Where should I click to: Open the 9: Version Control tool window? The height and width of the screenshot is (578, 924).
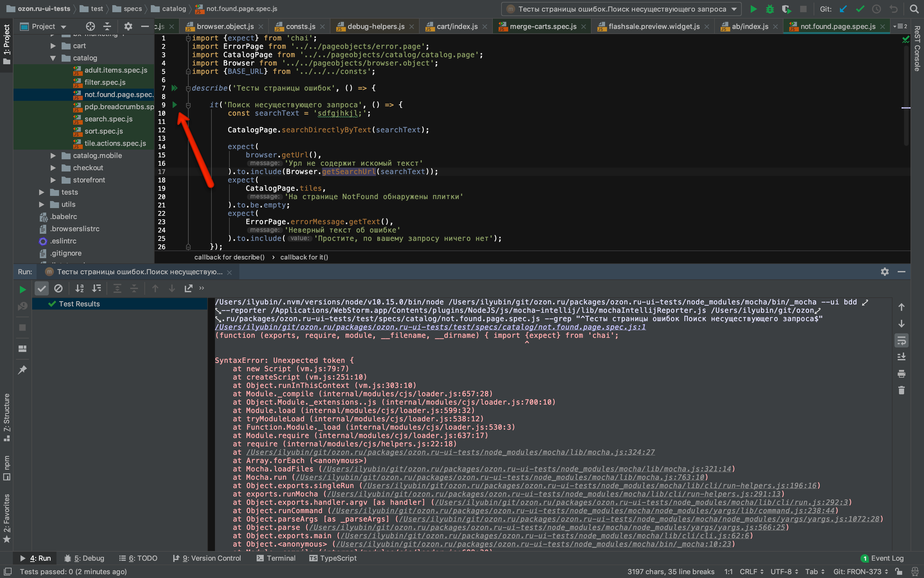[x=207, y=558]
